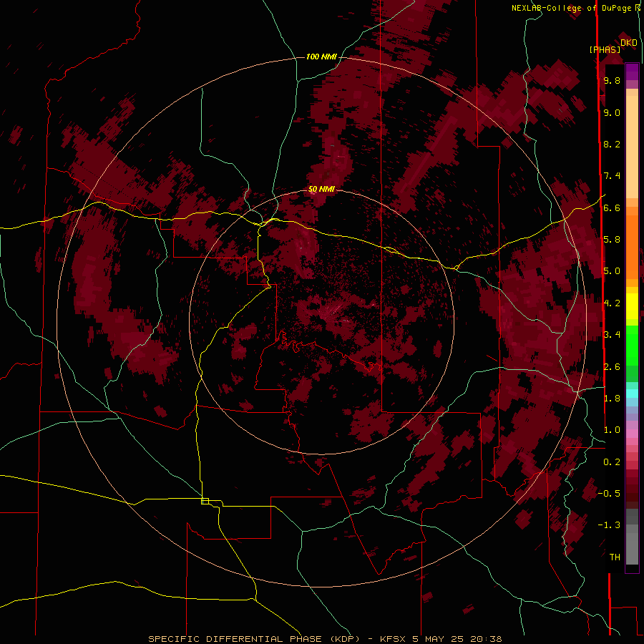644x644 pixels.
Task: Pick the pale peach swatch on the color scale
Action: point(632,147)
